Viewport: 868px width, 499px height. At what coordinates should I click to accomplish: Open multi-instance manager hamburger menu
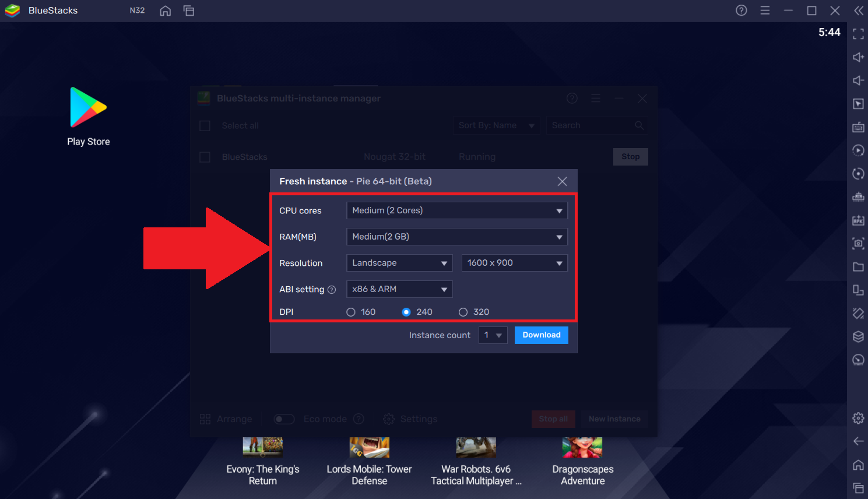tap(596, 99)
